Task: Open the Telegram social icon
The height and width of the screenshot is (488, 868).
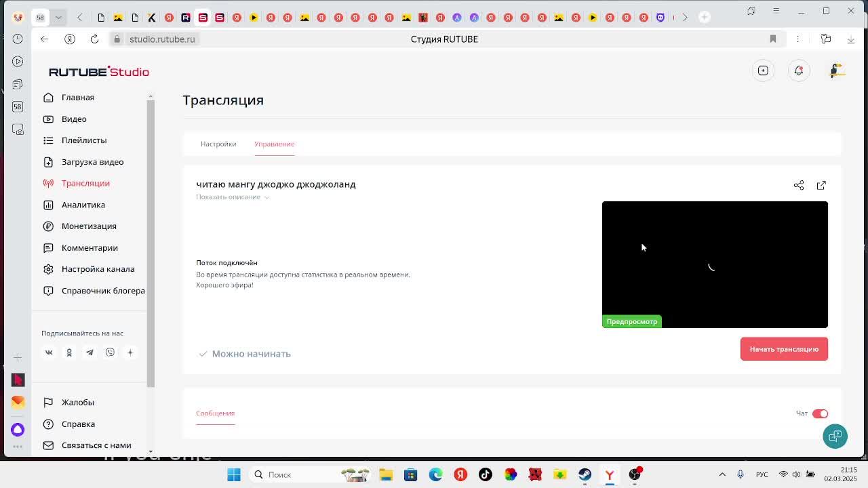Action: point(90,352)
